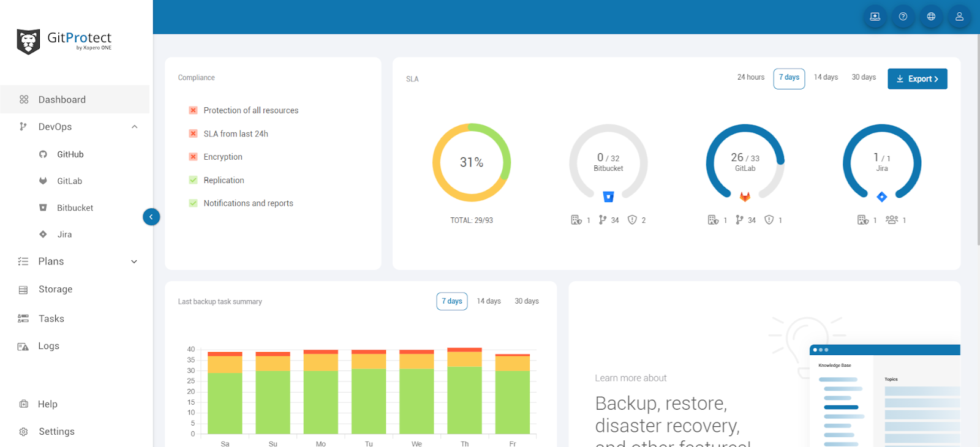Click the SLA from last 24h status box
This screenshot has height=447, width=980.
tap(193, 133)
